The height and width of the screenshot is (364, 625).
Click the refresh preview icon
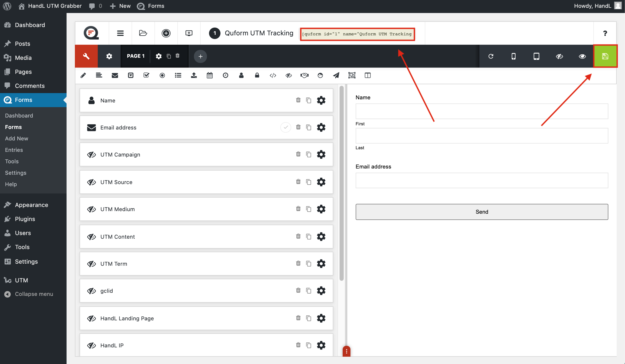(x=491, y=56)
